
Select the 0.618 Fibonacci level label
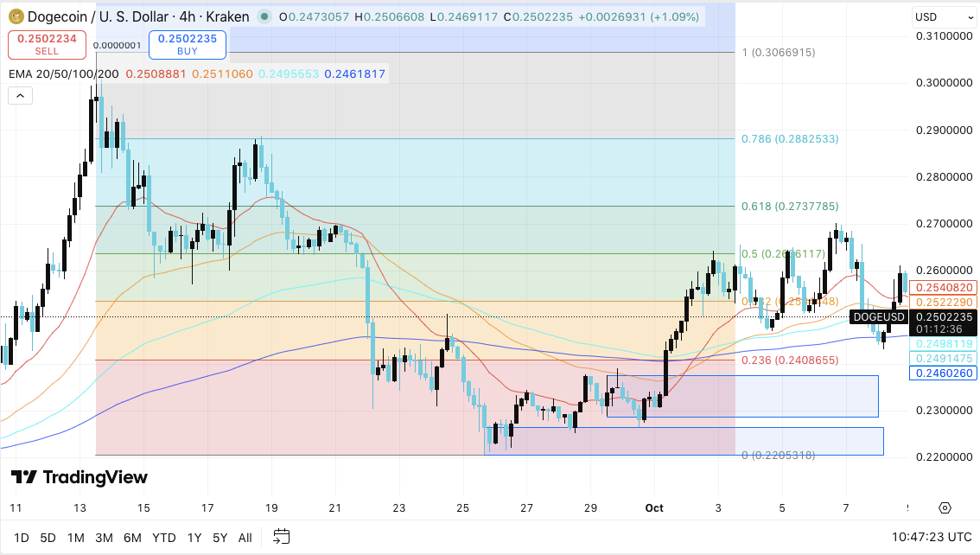point(790,207)
